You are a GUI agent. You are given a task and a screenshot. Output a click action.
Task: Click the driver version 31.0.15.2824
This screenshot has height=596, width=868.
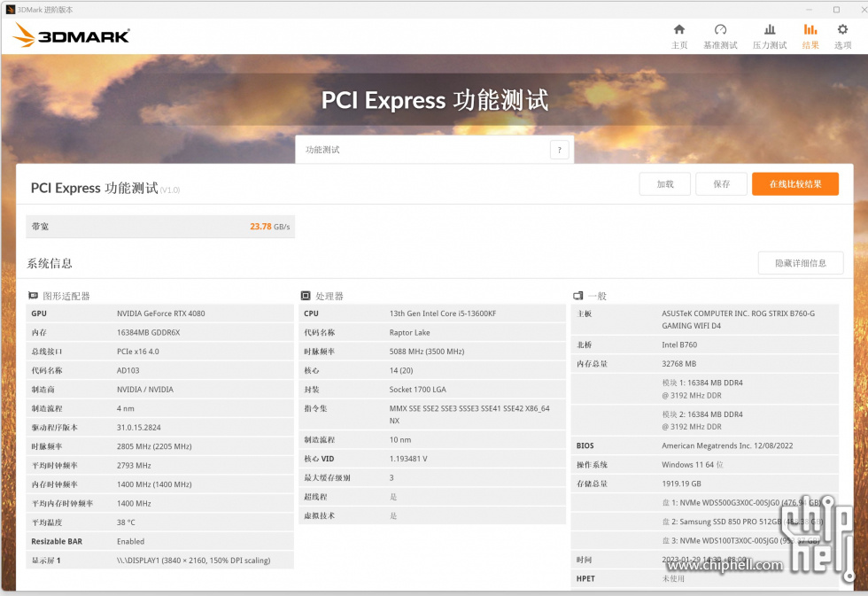click(x=138, y=427)
